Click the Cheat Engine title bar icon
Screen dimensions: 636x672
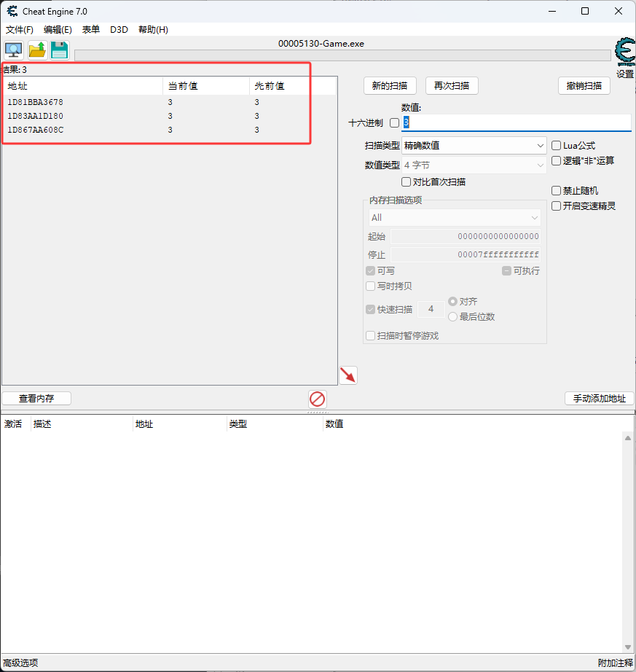click(x=12, y=11)
